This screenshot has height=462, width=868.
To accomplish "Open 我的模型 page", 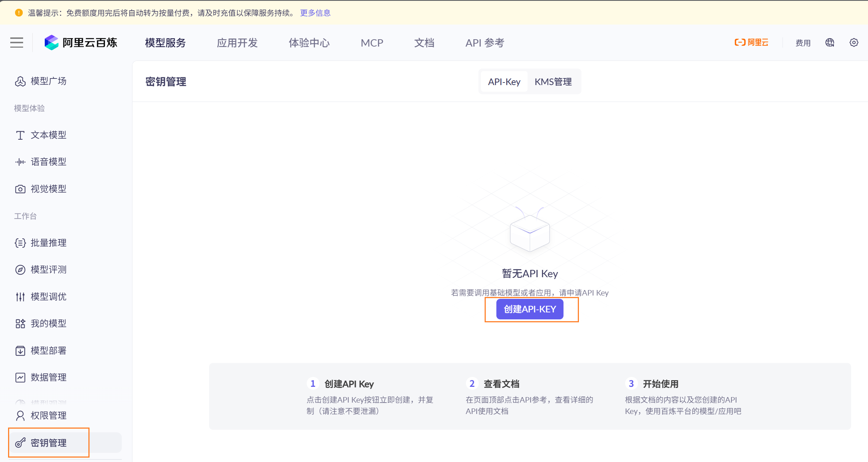I will (48, 323).
